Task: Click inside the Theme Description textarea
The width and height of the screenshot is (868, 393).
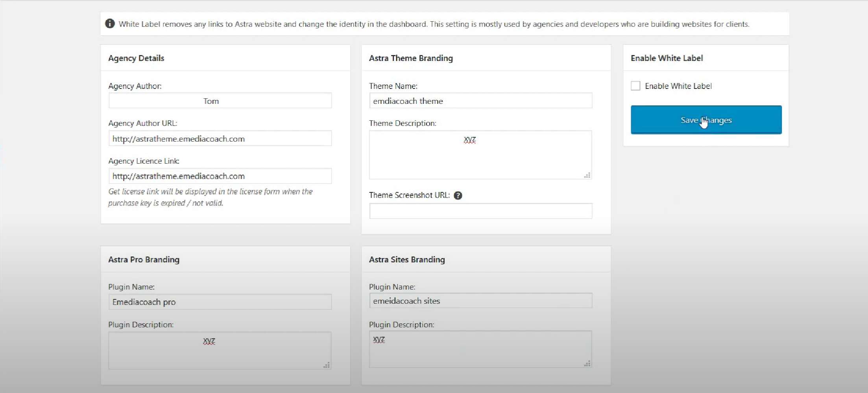Action: tap(480, 155)
